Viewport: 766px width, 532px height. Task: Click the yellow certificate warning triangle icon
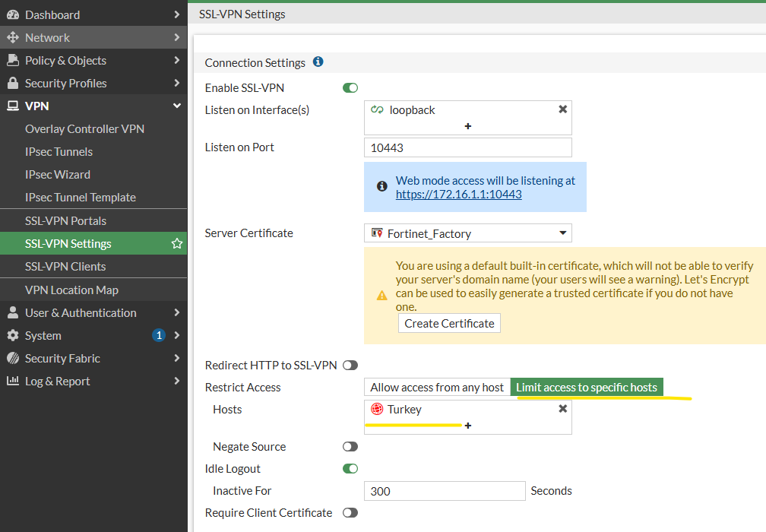382,296
